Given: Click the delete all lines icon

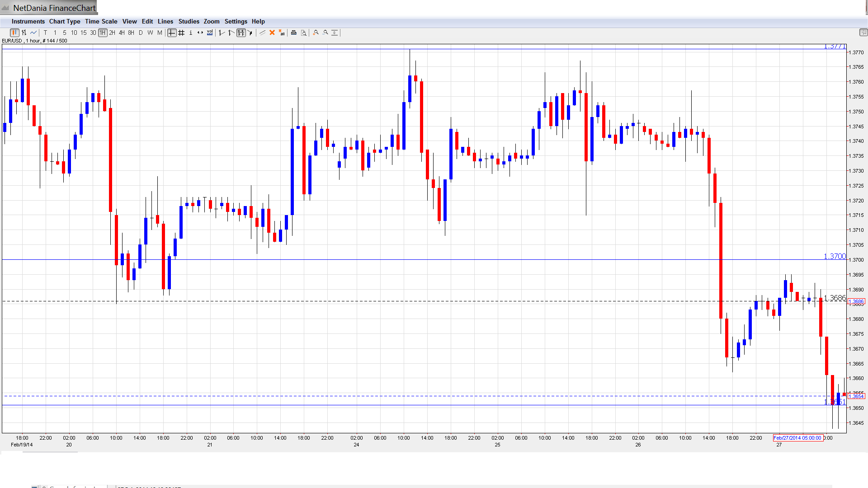Looking at the screenshot, I should click(282, 33).
